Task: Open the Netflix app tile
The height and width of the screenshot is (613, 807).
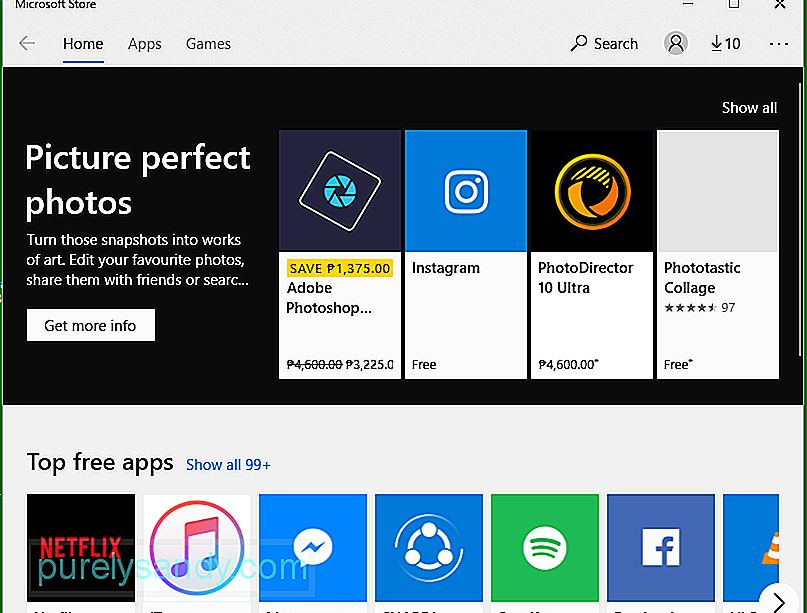Action: [81, 548]
